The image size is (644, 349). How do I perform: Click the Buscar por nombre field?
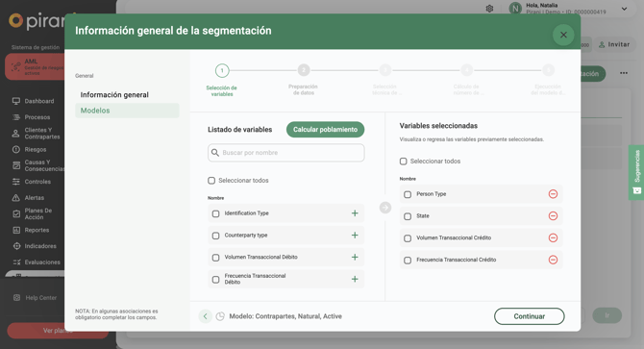pyautogui.click(x=285, y=153)
